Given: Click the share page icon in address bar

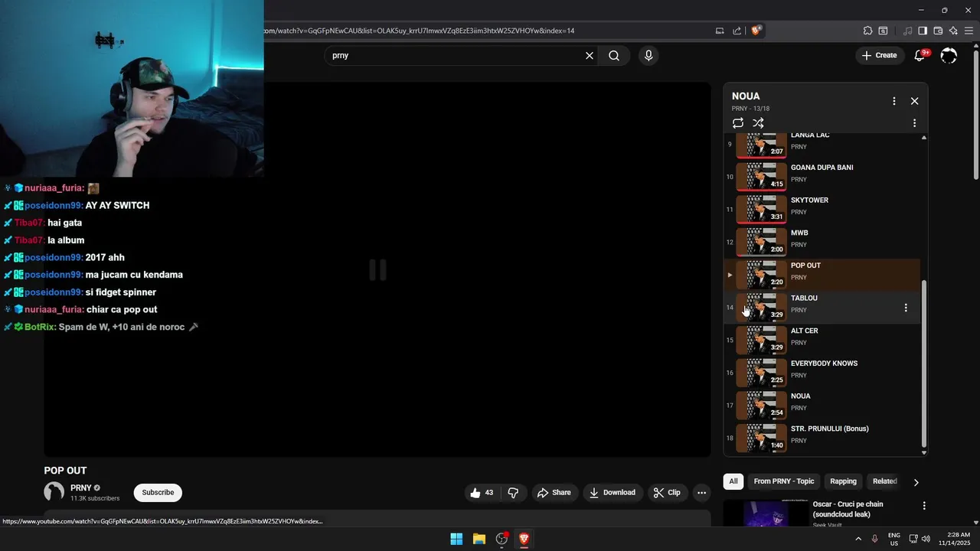Looking at the screenshot, I should [x=737, y=31].
